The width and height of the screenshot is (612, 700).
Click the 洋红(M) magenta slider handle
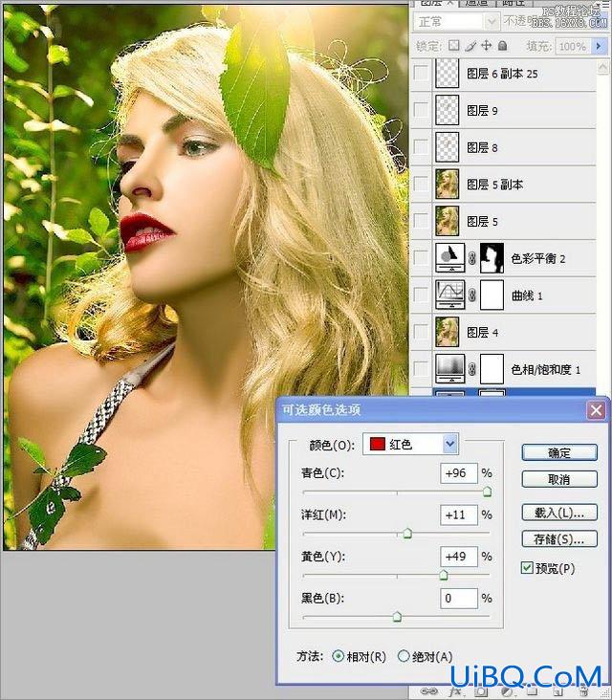point(407,534)
